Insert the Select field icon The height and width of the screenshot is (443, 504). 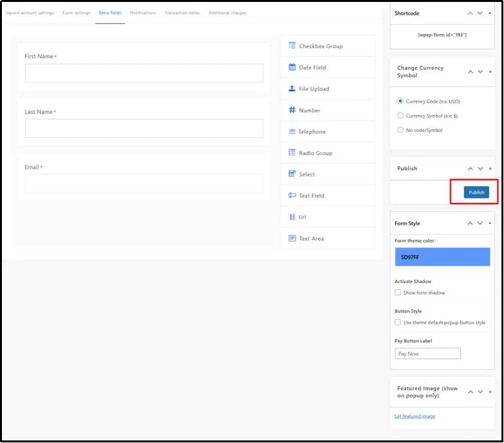point(292,174)
